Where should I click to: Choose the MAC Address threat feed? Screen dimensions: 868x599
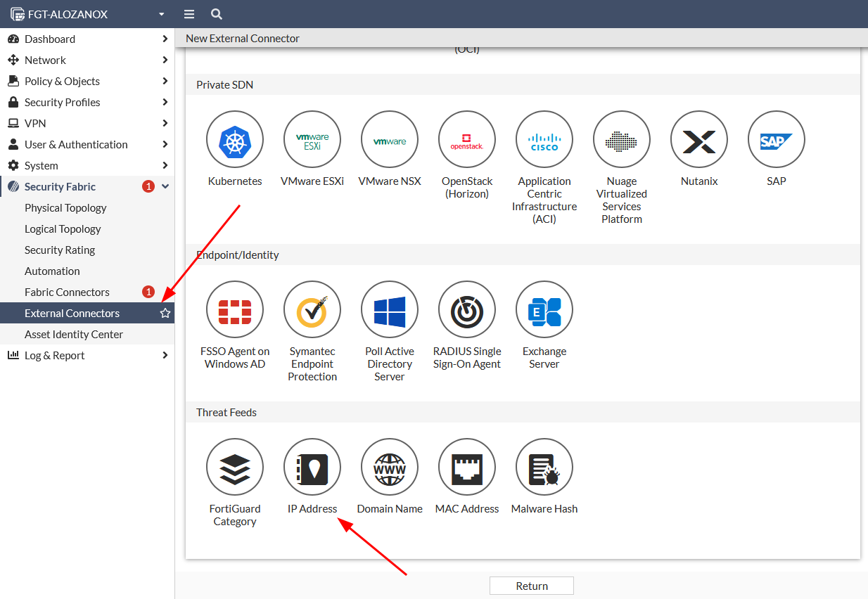point(466,468)
